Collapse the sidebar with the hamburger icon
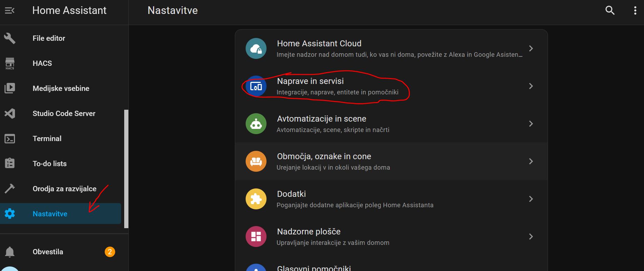644x271 pixels. (10, 10)
